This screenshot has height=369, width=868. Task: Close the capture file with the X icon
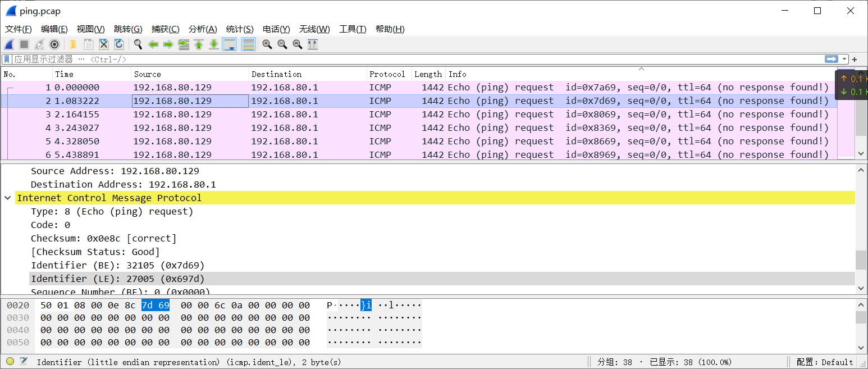point(103,44)
